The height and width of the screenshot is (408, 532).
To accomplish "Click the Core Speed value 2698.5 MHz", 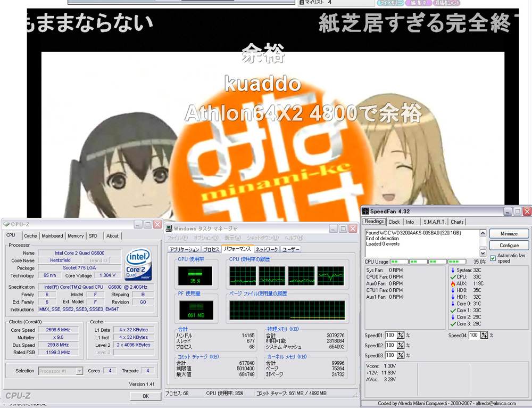I will (x=58, y=330).
